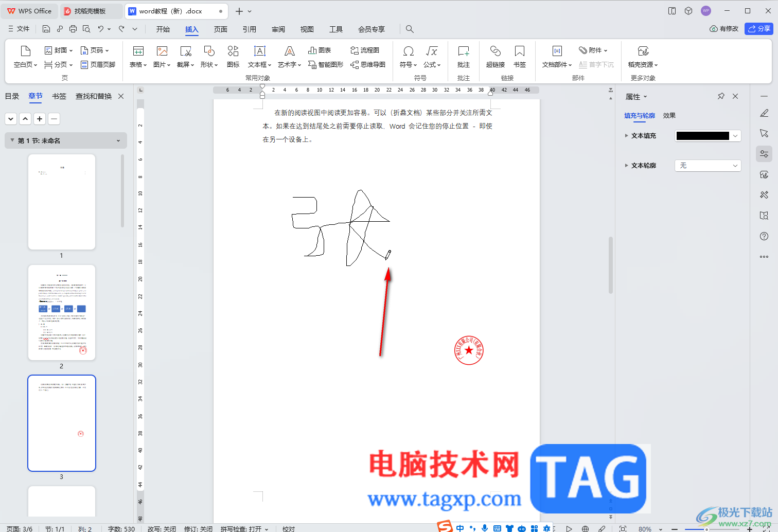The width and height of the screenshot is (778, 532).
Task: Toggle track changes (修订: 关闭) in status bar
Action: (x=198, y=528)
